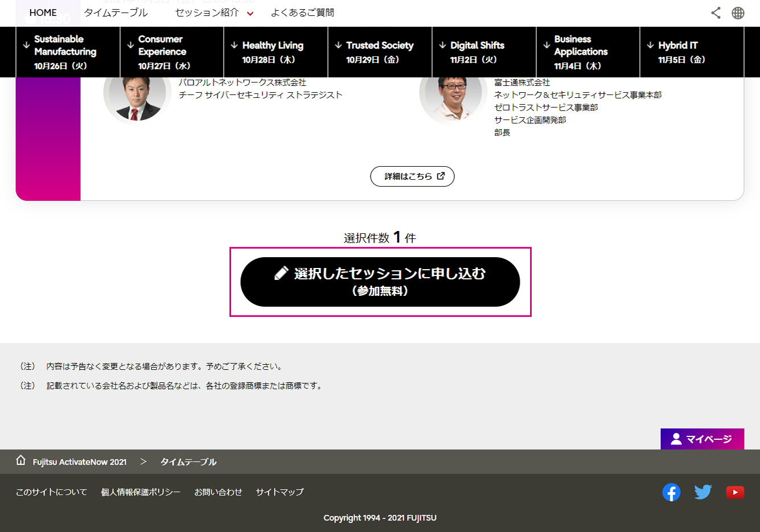
Task: Open セッション紹介 menu item
Action: (x=207, y=13)
